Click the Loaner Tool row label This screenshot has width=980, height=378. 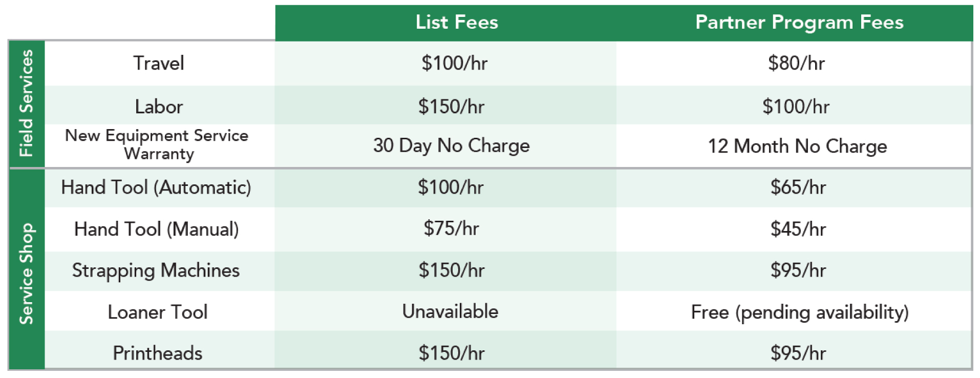tap(158, 312)
